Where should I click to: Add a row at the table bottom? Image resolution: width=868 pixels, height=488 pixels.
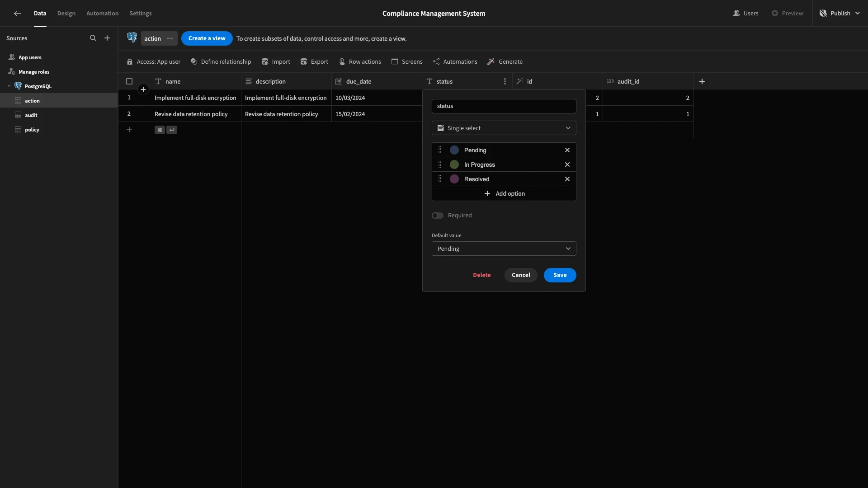pos(129,130)
